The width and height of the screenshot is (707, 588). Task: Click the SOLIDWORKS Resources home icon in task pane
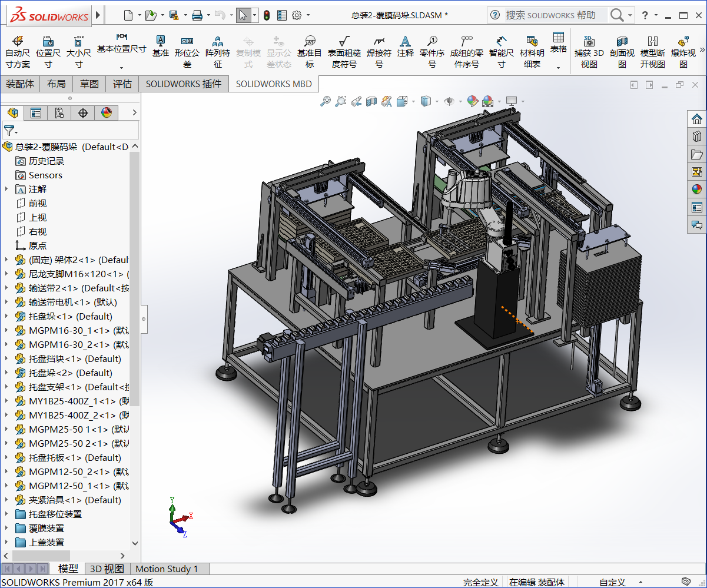pos(697,119)
